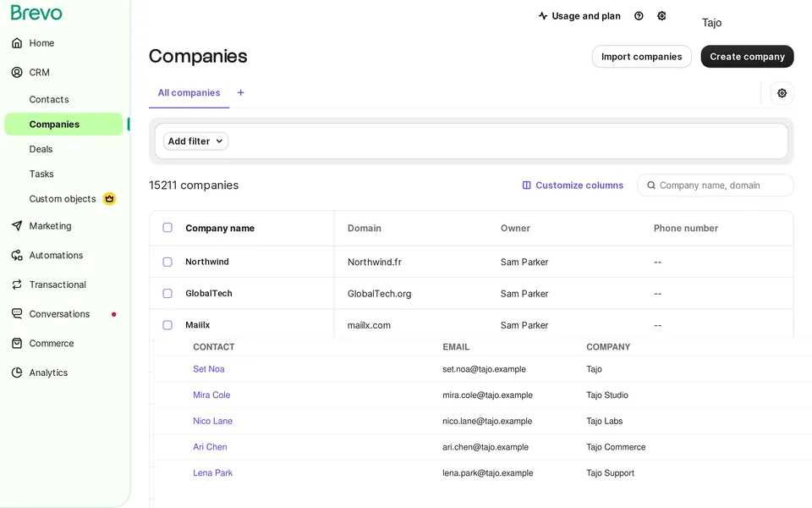812x508 pixels.
Task: Click the search magnifier icon
Action: point(651,185)
